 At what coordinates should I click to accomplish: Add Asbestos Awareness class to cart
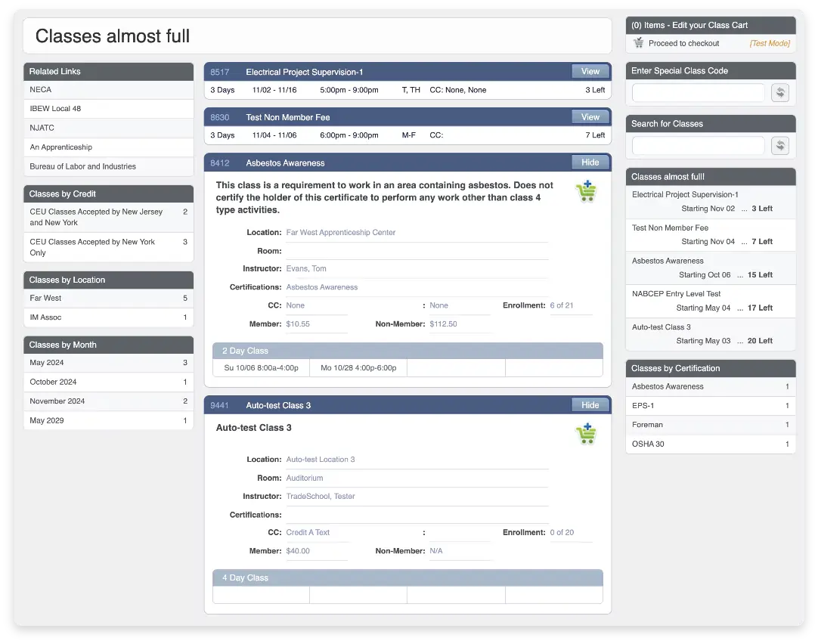point(585,192)
